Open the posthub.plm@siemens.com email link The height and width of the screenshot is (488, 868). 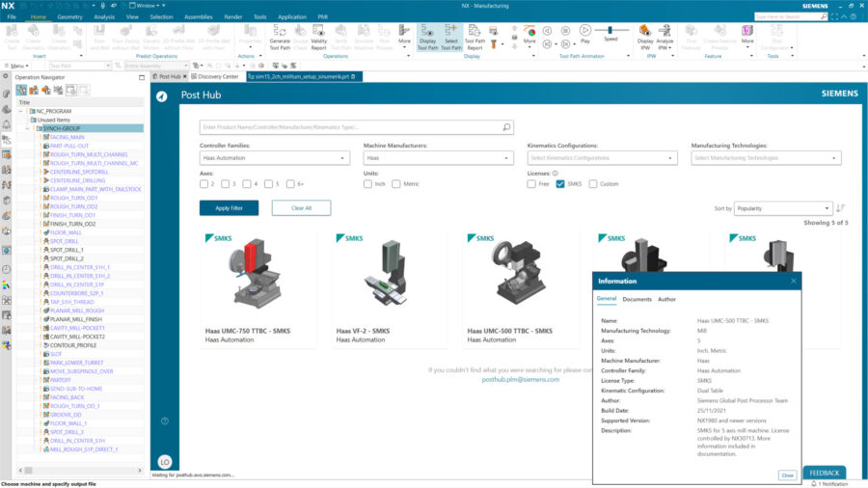coord(521,380)
